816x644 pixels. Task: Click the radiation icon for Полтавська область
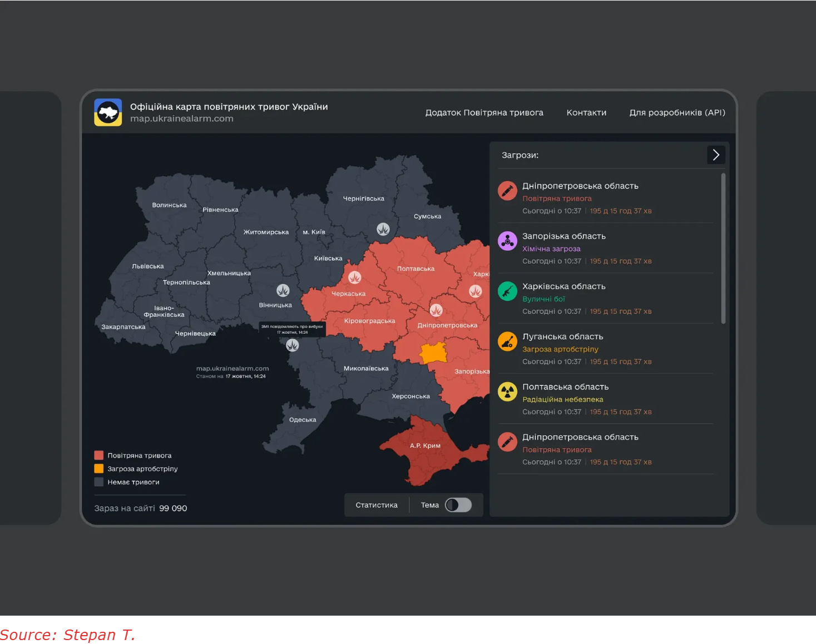pos(507,392)
